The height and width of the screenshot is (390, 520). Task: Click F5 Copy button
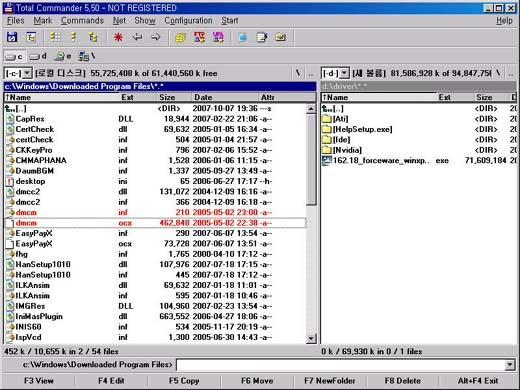click(184, 381)
